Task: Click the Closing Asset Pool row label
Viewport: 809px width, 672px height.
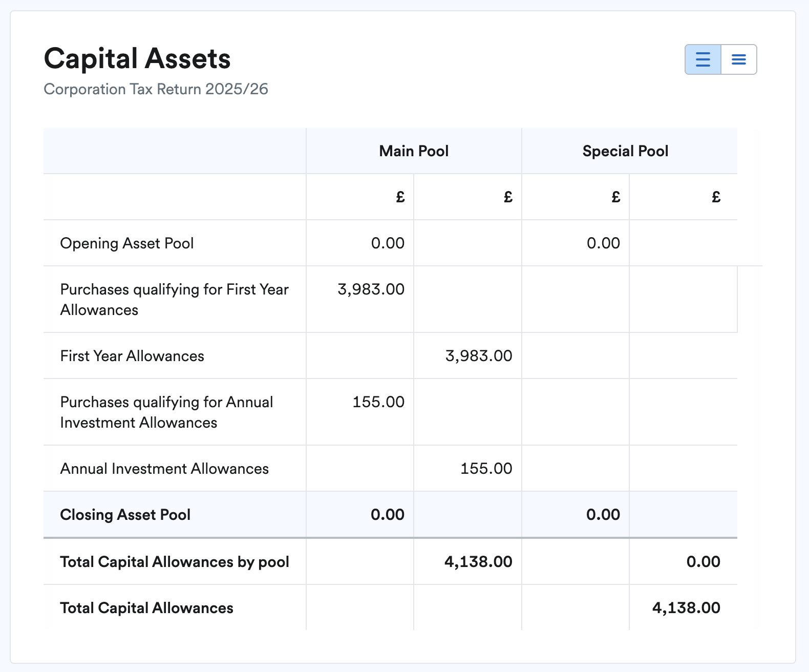Action: [125, 515]
